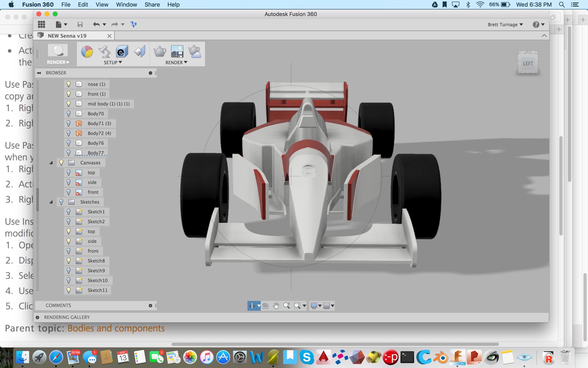Open the File icon dropdown arrow
This screenshot has width=588, height=368.
(x=66, y=25)
